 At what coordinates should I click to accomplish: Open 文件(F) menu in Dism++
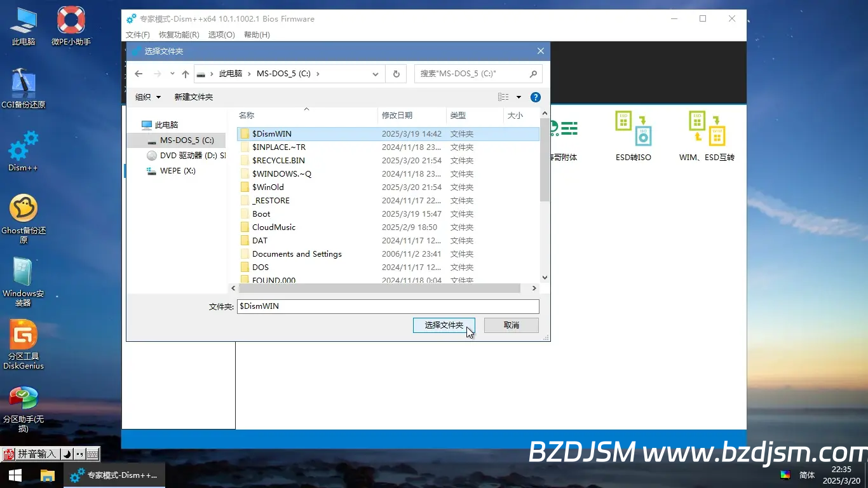click(x=138, y=35)
